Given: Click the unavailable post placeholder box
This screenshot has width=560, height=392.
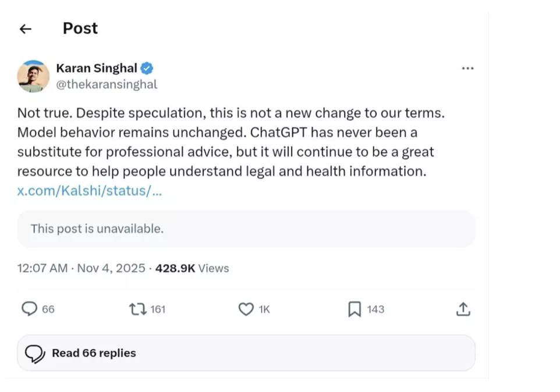Looking at the screenshot, I should (x=246, y=229).
